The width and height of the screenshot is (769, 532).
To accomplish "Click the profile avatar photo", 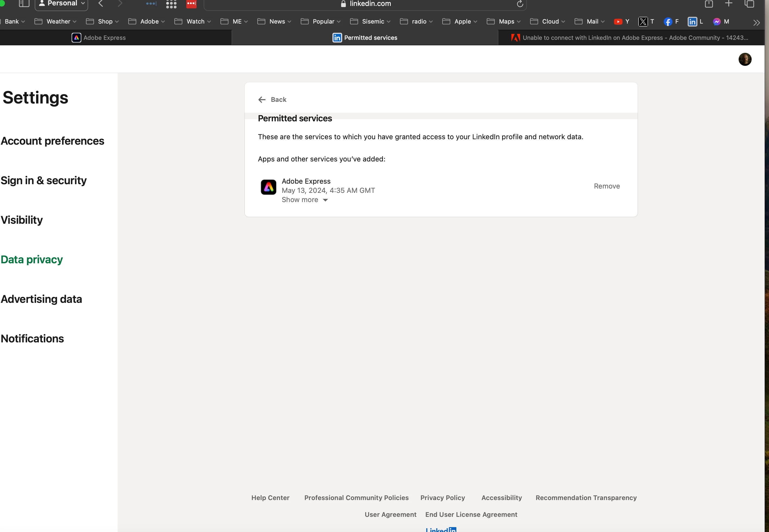I will tap(745, 59).
